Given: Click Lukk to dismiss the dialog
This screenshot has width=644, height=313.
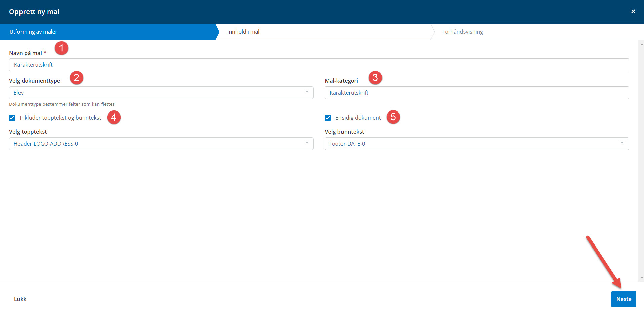Looking at the screenshot, I should coord(20,299).
